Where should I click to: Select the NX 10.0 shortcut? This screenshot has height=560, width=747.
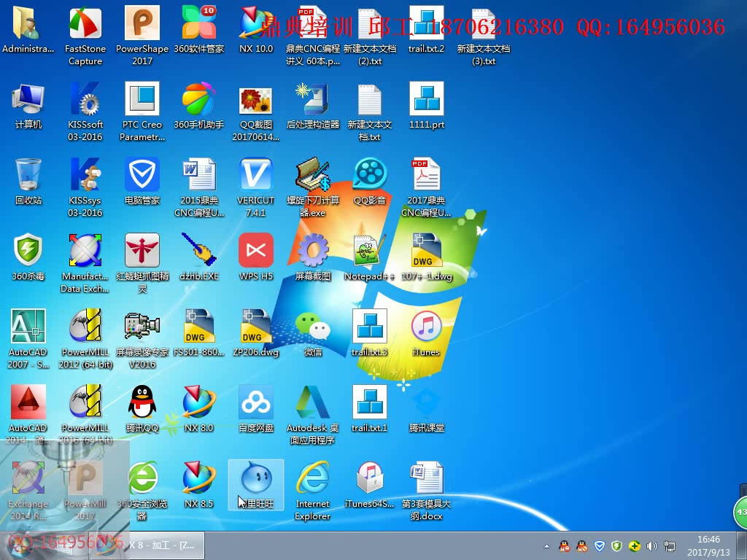click(x=256, y=29)
